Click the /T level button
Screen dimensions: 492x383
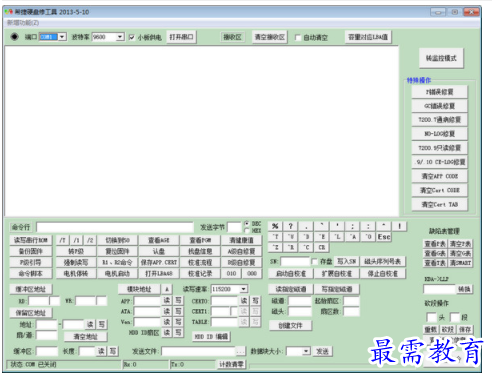[62, 240]
